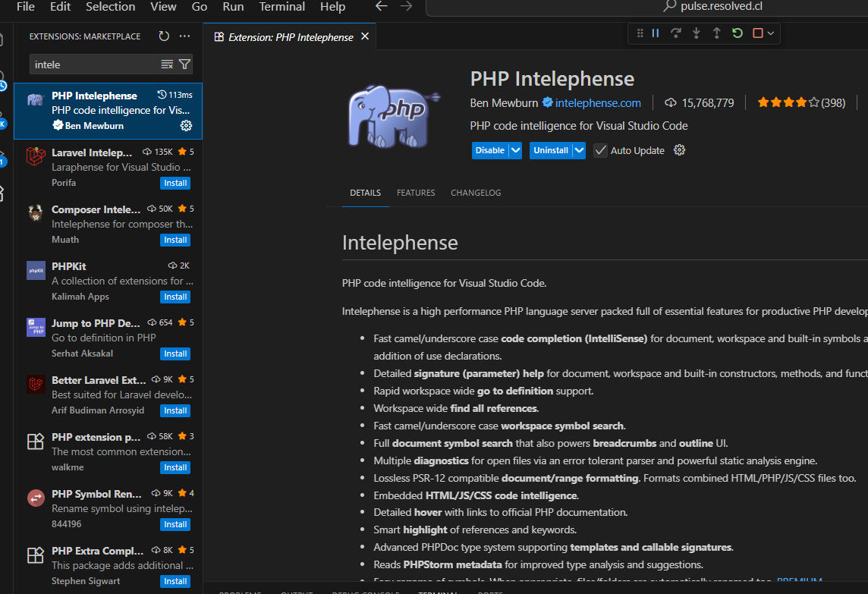Viewport: 868px width, 594px height.
Task: Open the Run menu
Action: click(233, 7)
